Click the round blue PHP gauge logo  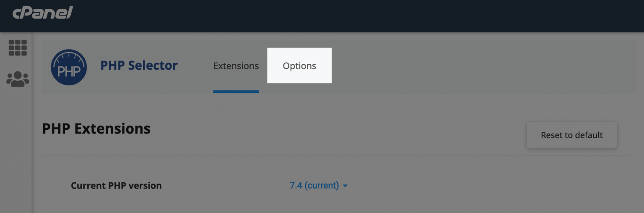pyautogui.click(x=69, y=67)
